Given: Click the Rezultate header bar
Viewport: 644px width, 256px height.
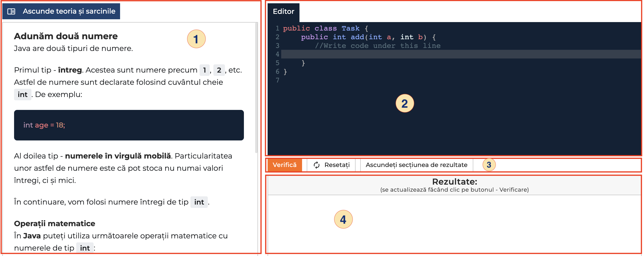Looking at the screenshot, I should coord(454,185).
